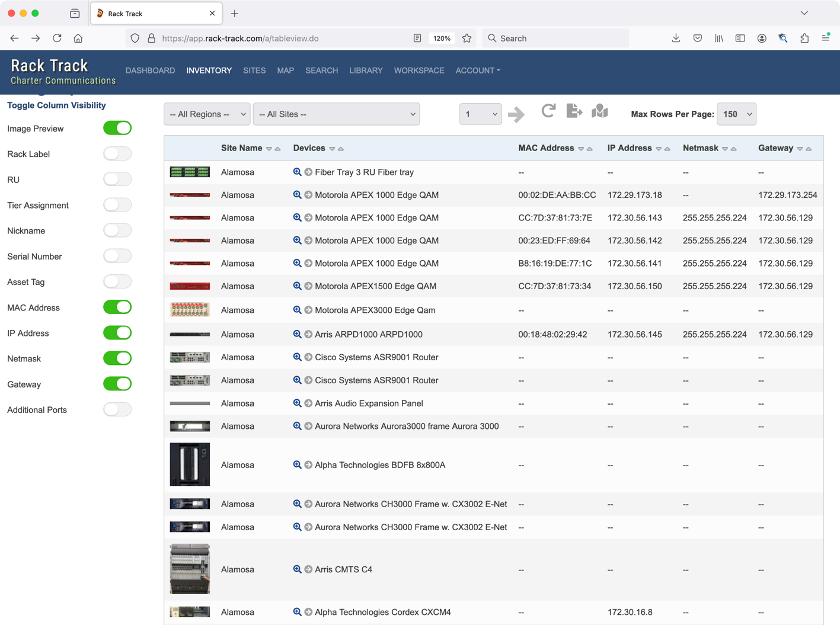Open Firefox reader view icon
Viewport: 840px width, 625px height.
pos(417,38)
